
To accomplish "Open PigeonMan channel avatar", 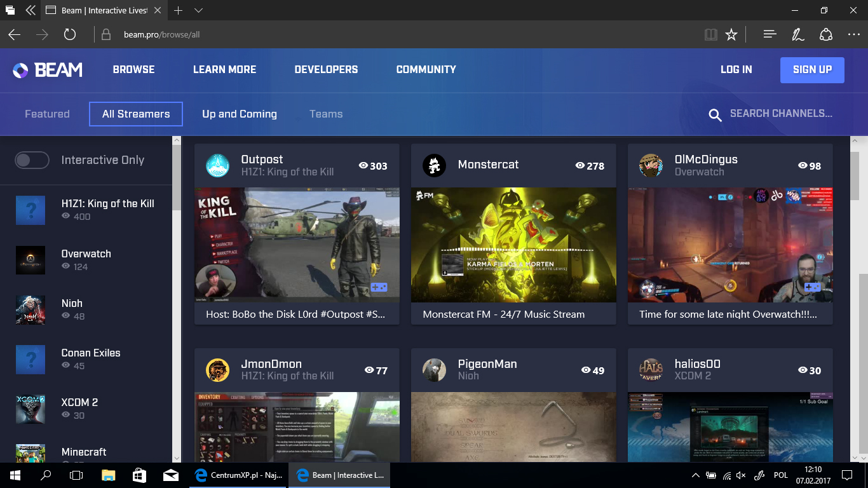I will (x=435, y=370).
